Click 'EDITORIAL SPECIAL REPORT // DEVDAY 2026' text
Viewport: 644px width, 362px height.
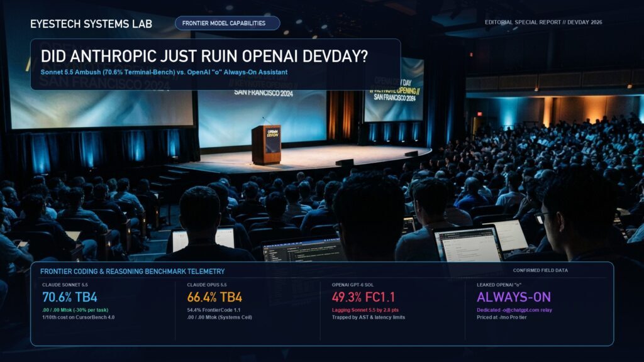pyautogui.click(x=543, y=22)
